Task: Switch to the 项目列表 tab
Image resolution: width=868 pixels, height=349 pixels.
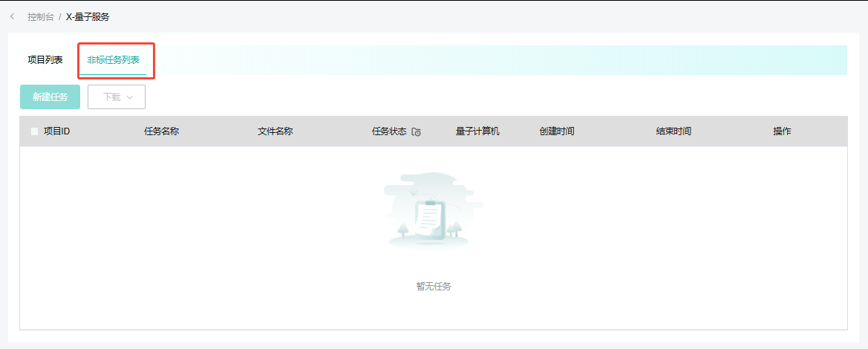Action: click(x=45, y=60)
